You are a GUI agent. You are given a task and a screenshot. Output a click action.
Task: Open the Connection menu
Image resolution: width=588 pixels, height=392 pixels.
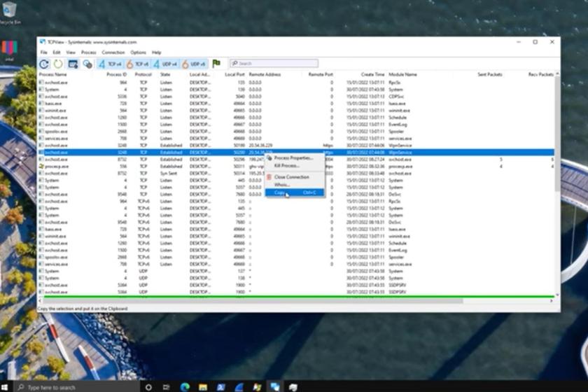pyautogui.click(x=113, y=52)
